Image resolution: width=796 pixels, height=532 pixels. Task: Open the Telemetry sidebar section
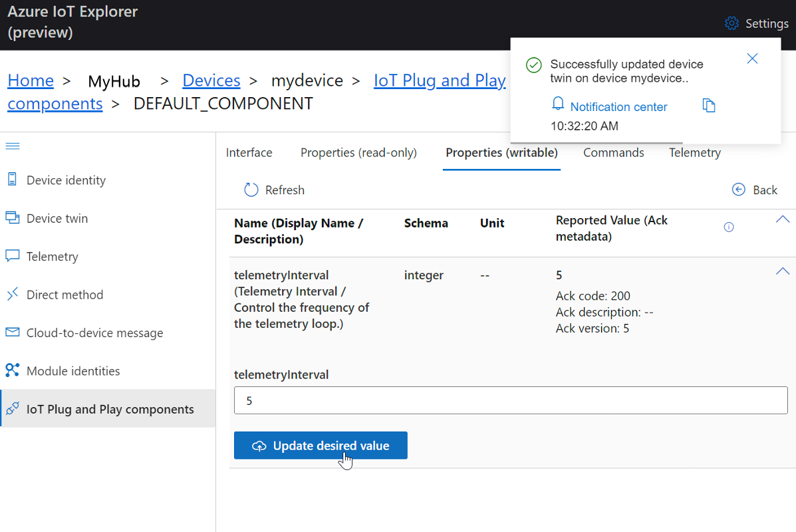[x=53, y=256]
